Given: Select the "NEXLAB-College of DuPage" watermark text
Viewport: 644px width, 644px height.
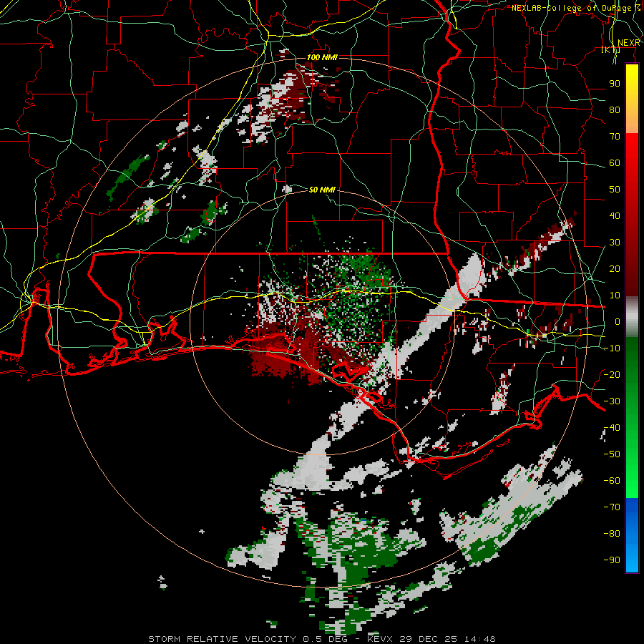Looking at the screenshot, I should click(x=572, y=8).
